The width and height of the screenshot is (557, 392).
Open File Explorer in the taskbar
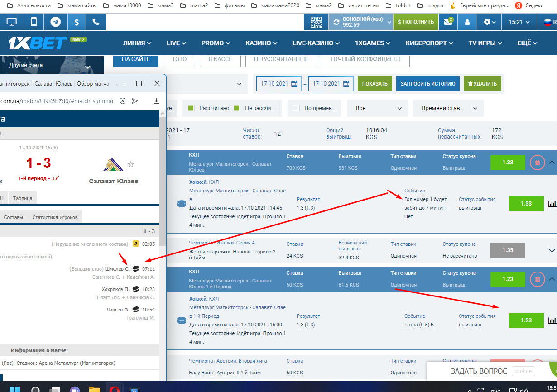(x=94, y=389)
